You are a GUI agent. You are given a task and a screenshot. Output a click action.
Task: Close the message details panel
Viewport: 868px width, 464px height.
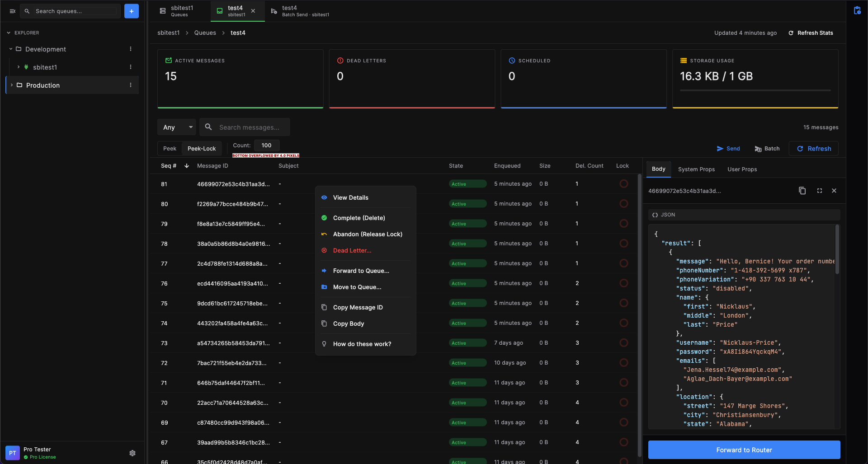coord(834,191)
